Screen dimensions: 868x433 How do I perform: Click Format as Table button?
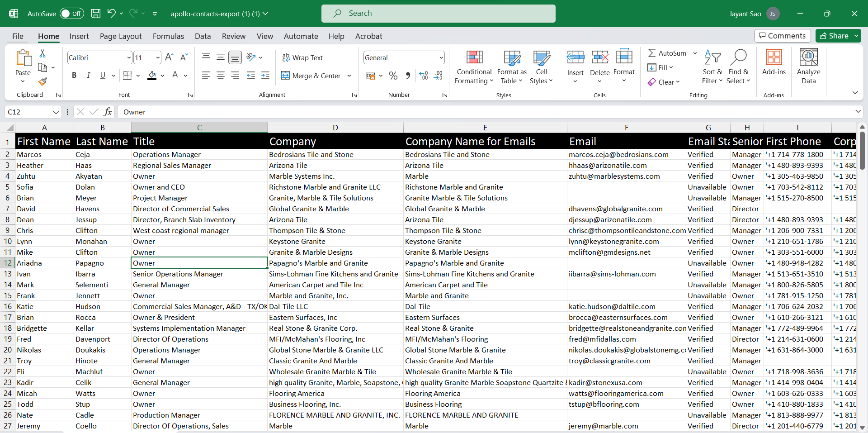(x=512, y=67)
